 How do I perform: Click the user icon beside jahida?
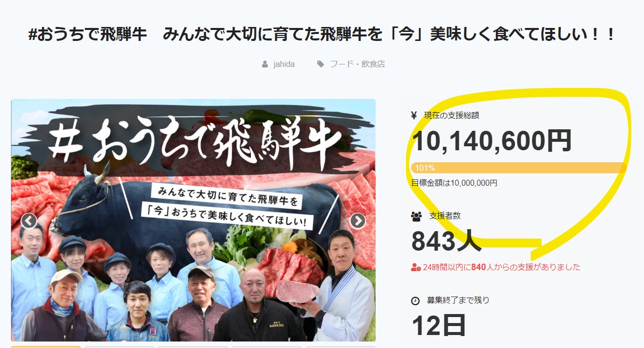point(265,64)
